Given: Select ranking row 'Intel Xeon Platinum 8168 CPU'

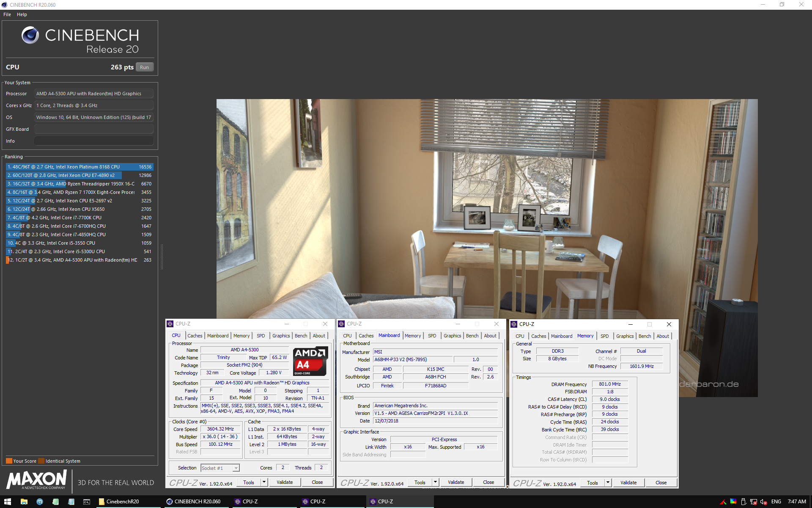Looking at the screenshot, I should click(80, 167).
